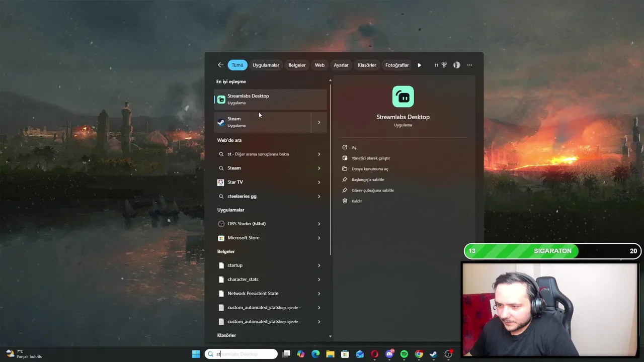Expand the Star TV result chevron

coord(319,182)
